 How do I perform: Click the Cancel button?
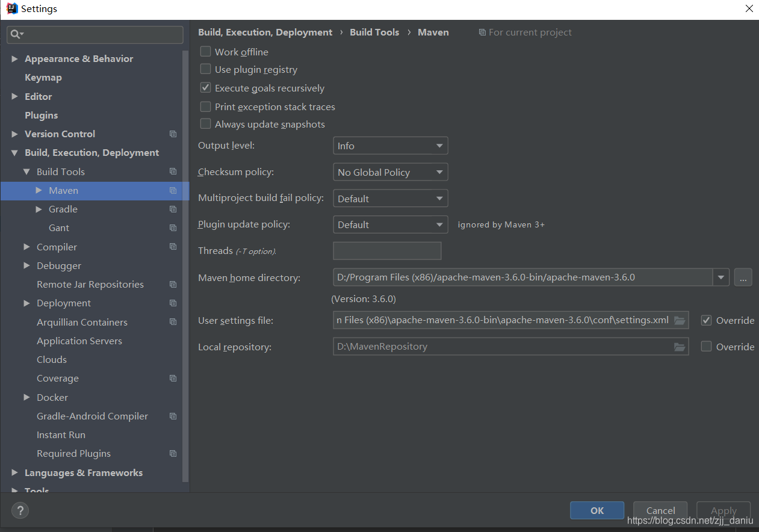(660, 510)
